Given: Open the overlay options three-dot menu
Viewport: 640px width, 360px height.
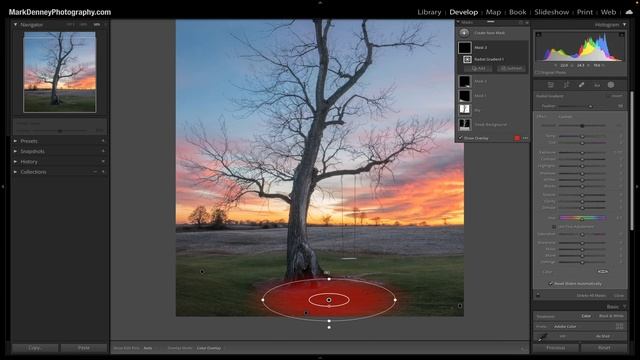Looking at the screenshot, I should [525, 138].
